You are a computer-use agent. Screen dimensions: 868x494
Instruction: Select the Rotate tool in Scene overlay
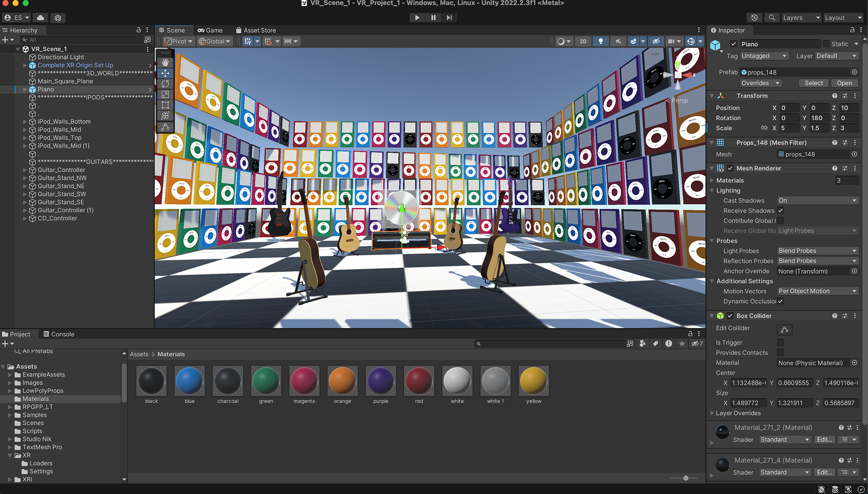point(165,84)
